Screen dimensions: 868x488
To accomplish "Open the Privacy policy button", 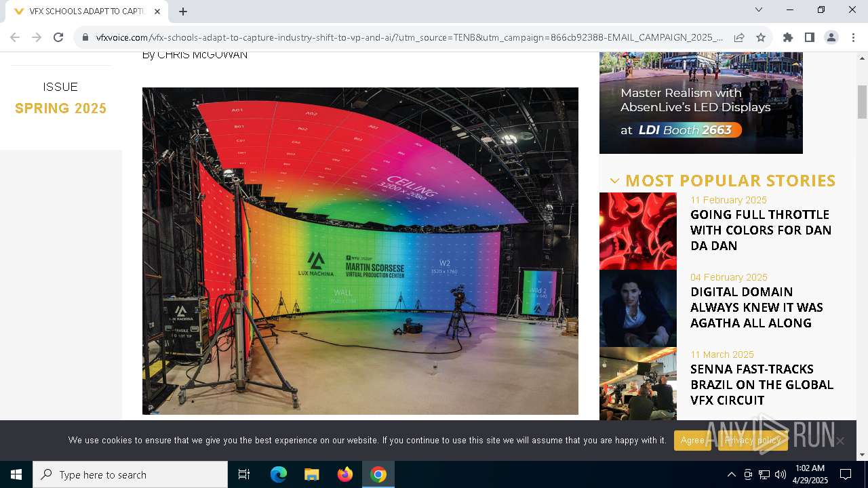I will pyautogui.click(x=753, y=440).
